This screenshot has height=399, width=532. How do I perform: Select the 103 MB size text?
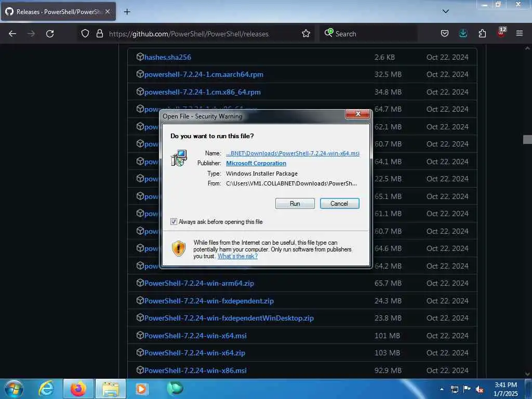click(387, 353)
